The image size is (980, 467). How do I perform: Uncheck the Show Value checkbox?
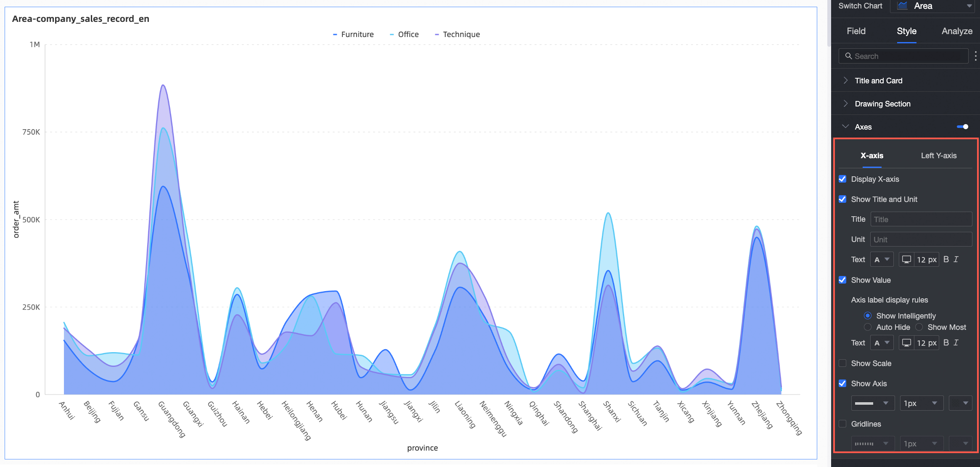coord(842,280)
